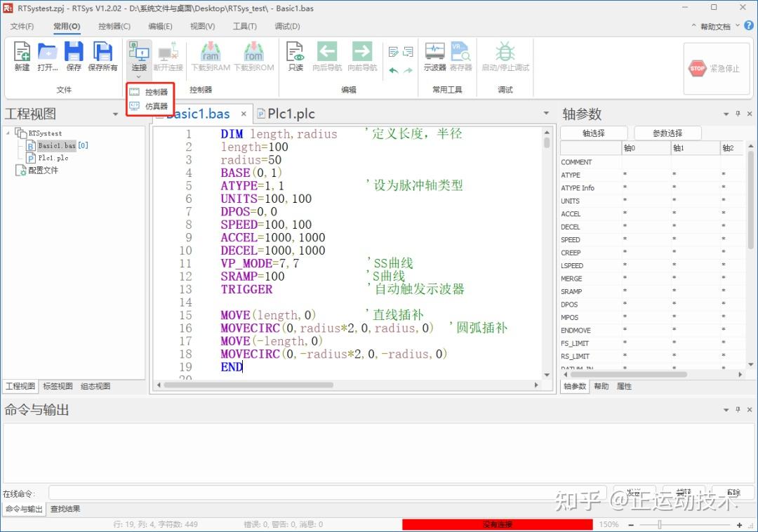The width and height of the screenshot is (758, 532).
Task: Toggle auto-hide pin on 命令与输出 panel
Action: click(738, 410)
